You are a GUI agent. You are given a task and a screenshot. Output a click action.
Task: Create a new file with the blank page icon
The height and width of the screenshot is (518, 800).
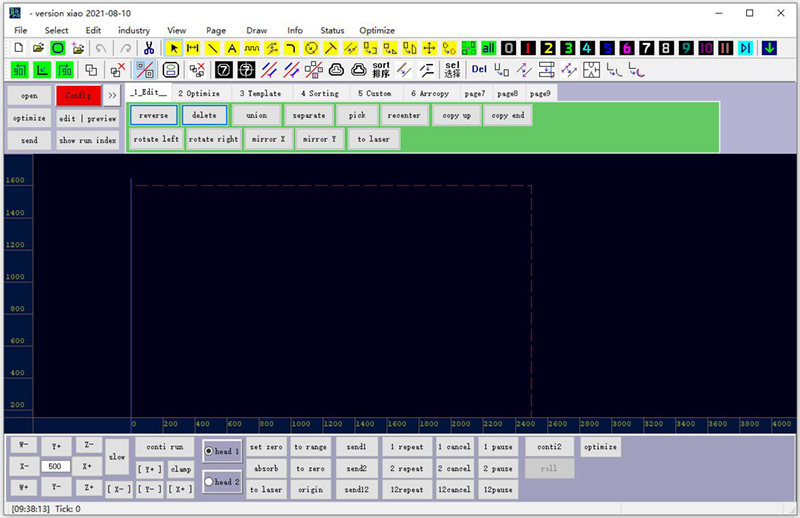coord(19,48)
